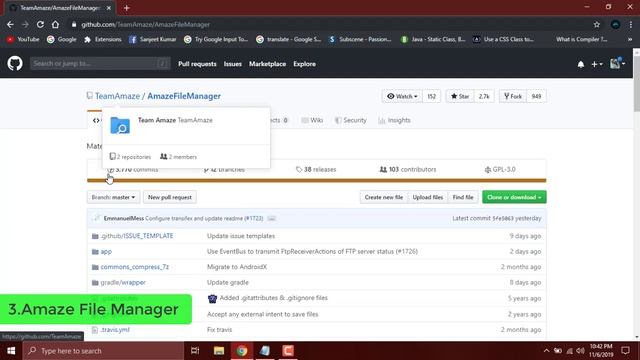Open Team Amaze name in hovercard
This screenshot has width=640, height=360.
(157, 120)
